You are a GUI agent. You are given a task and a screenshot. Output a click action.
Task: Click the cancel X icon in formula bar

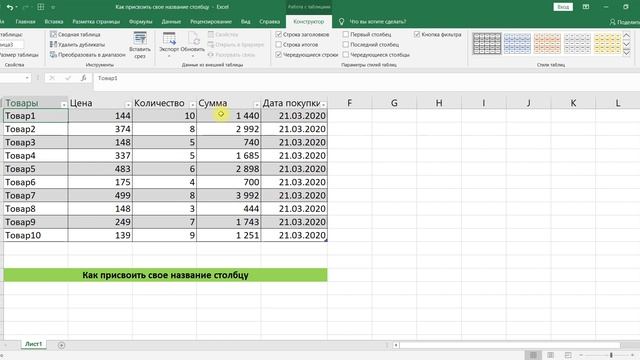point(52,78)
